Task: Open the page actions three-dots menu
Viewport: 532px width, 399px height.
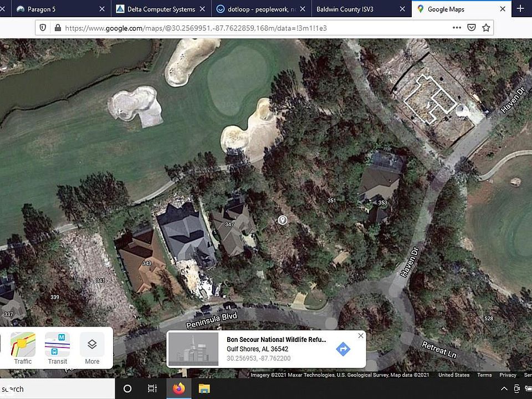Action: pos(457,28)
